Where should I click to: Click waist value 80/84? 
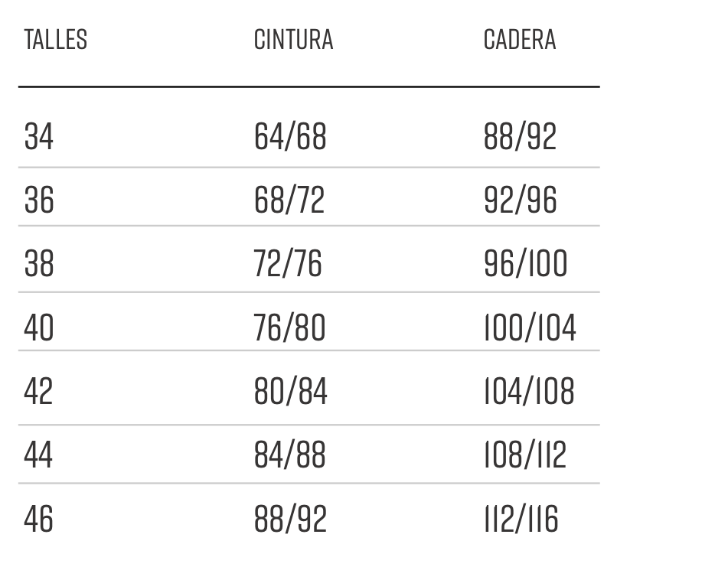point(291,391)
